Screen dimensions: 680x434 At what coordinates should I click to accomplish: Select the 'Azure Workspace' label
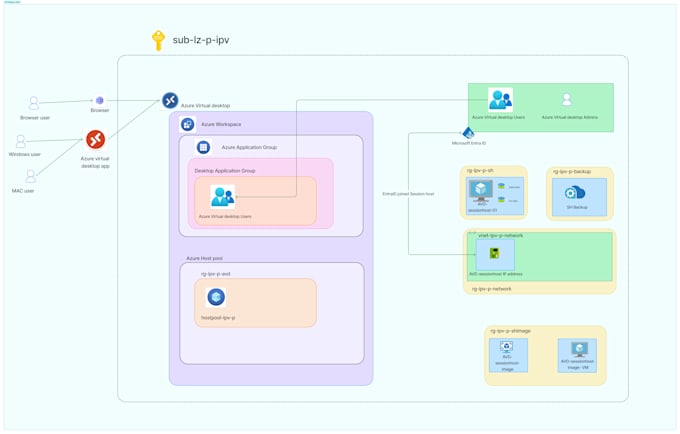point(221,124)
